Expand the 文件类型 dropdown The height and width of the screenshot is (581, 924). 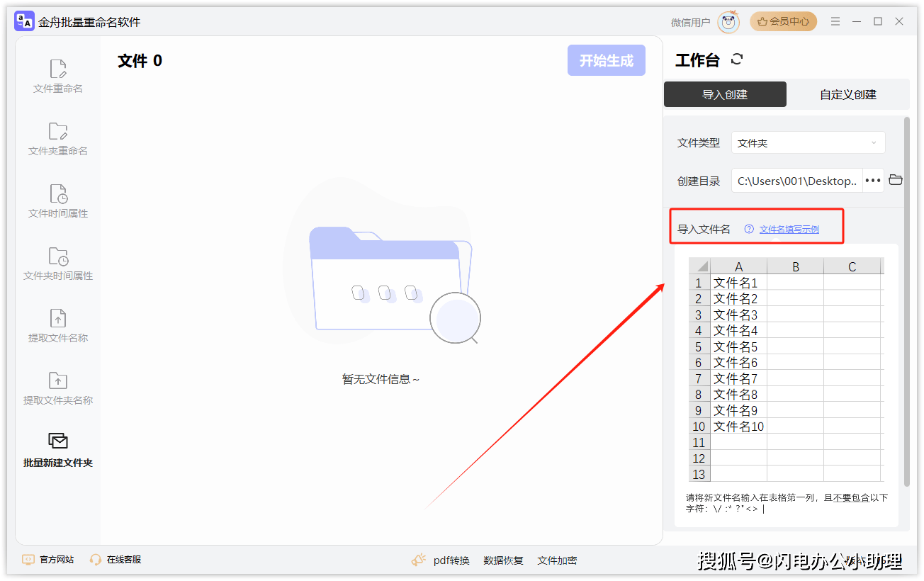[x=808, y=142]
